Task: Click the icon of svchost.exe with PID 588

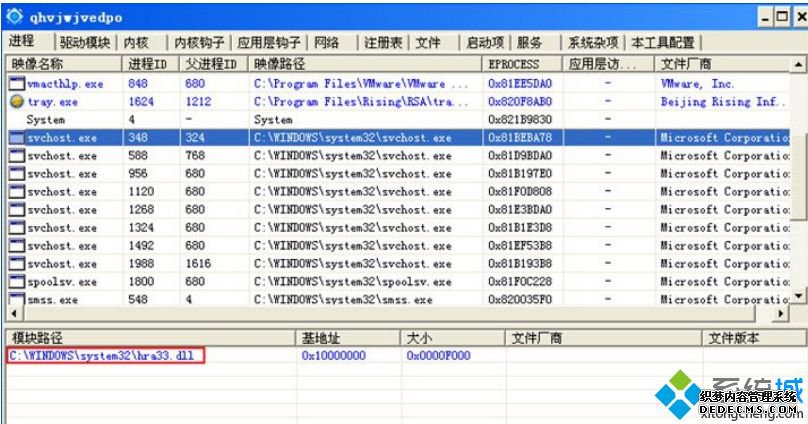Action: click(x=16, y=156)
